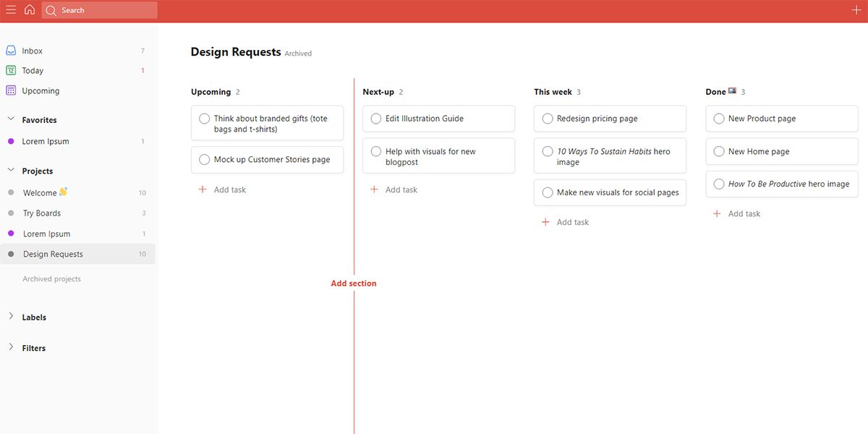
Task: Open Archived projects
Action: coord(51,278)
